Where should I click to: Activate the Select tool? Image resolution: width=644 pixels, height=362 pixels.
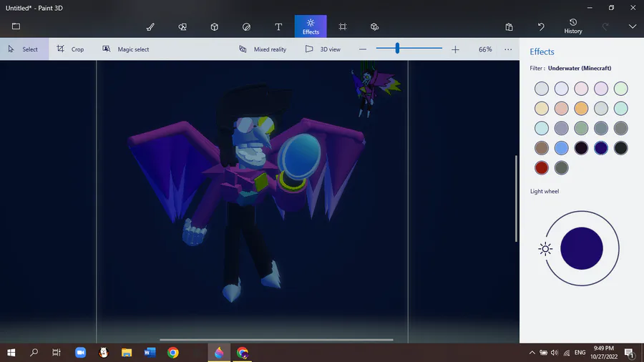(x=24, y=49)
